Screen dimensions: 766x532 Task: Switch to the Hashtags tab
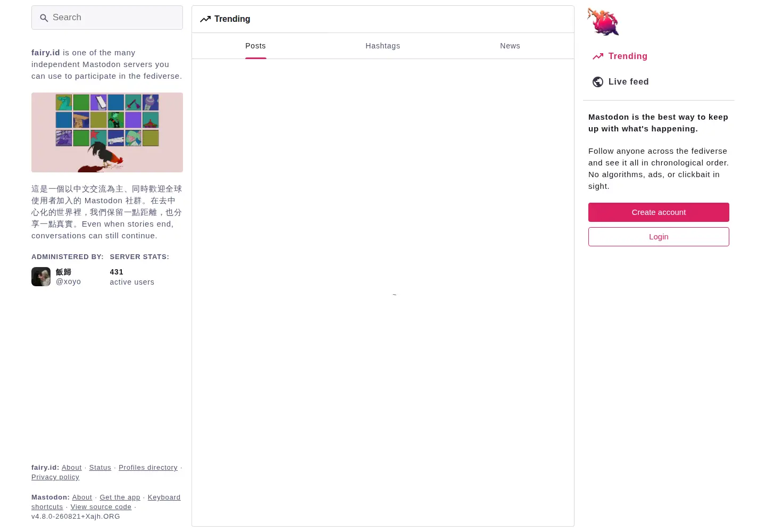pos(383,46)
